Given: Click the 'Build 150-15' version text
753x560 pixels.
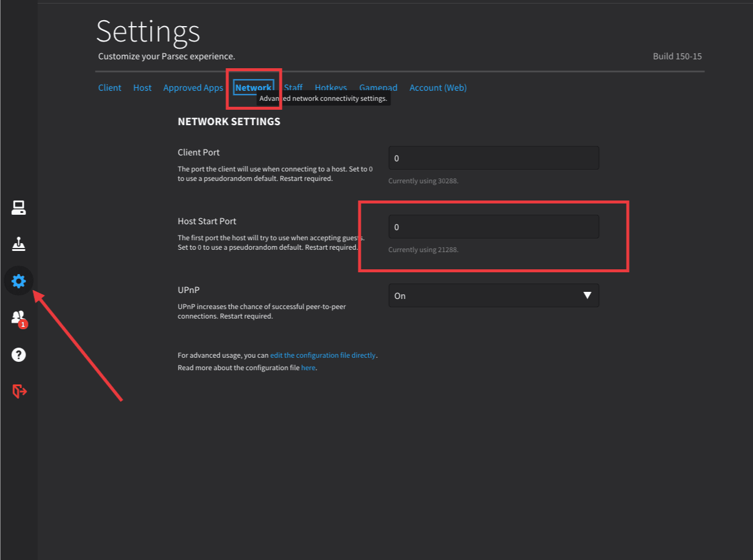Looking at the screenshot, I should coord(677,56).
